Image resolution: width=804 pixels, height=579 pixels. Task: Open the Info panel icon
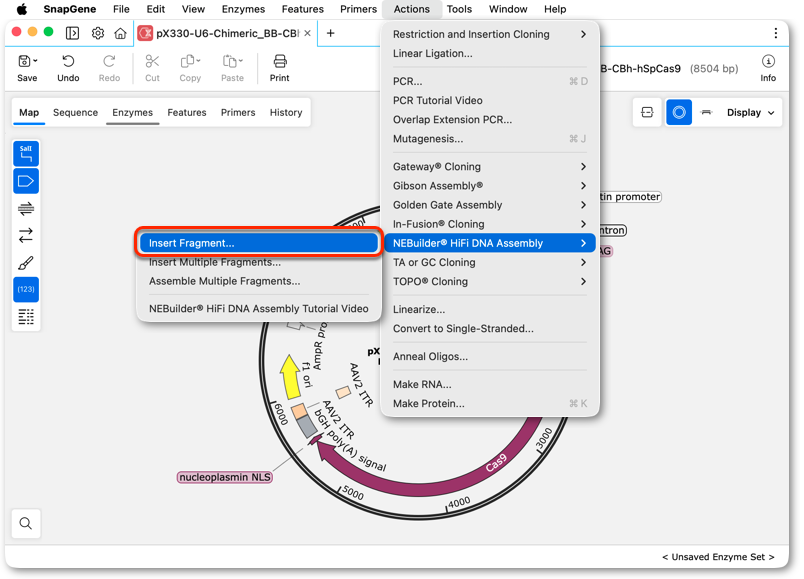[768, 62]
